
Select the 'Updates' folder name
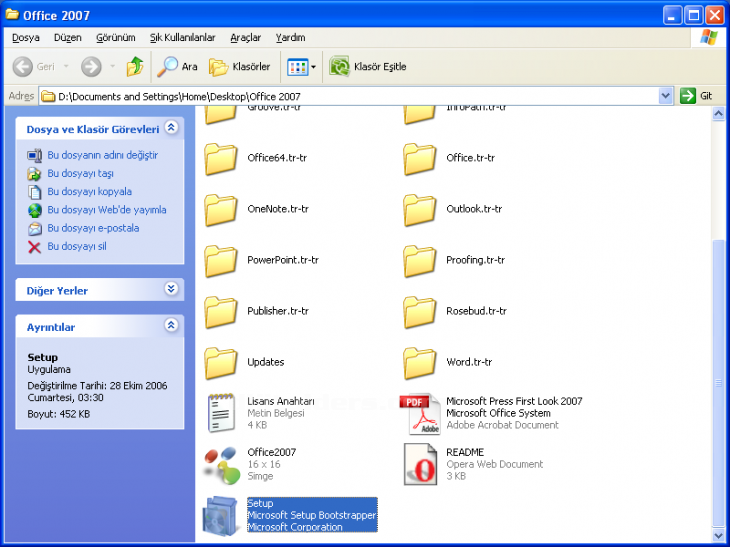click(266, 362)
